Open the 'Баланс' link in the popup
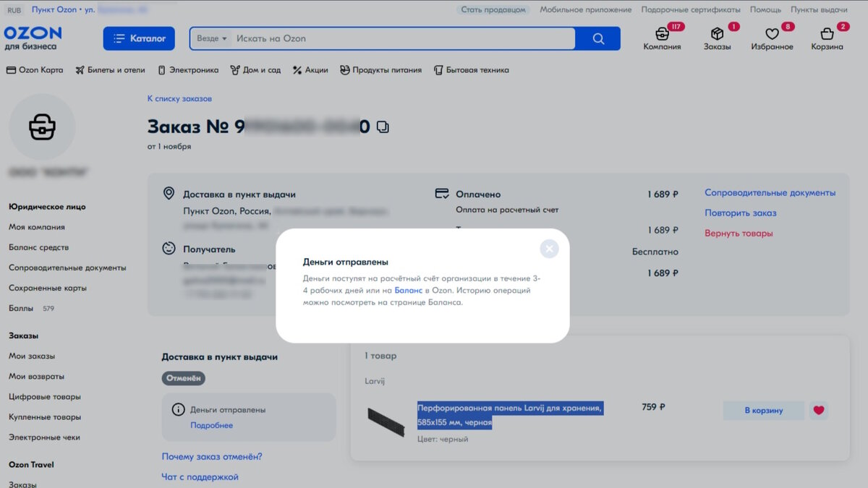Viewport: 868px width, 488px height. tap(409, 290)
